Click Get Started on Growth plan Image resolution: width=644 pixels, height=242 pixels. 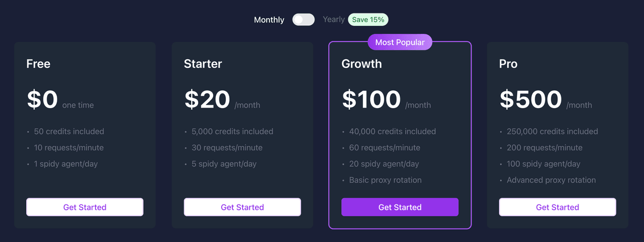pyautogui.click(x=400, y=207)
